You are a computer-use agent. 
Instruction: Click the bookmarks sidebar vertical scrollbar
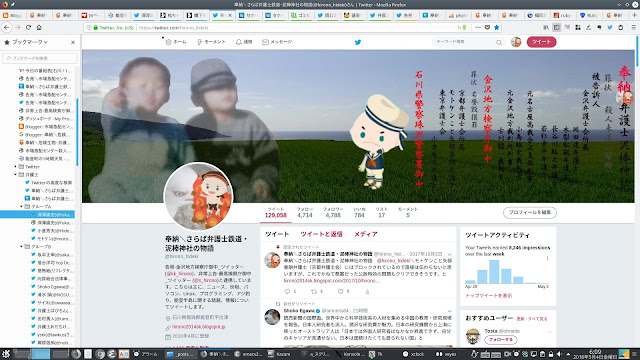77,131
